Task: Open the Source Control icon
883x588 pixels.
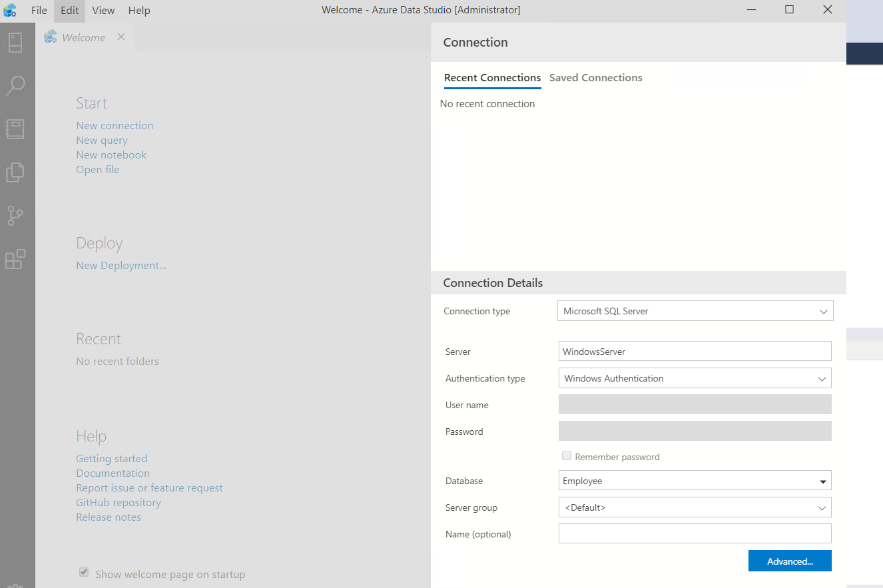Action: click(15, 216)
